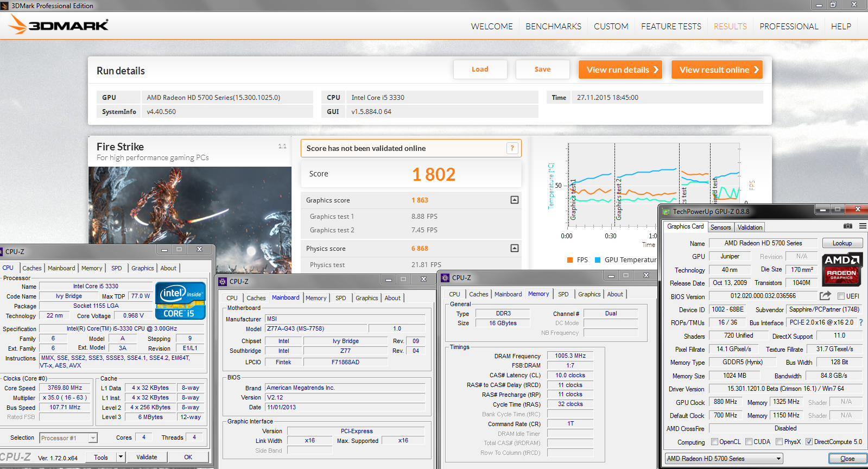
Task: Click the CPU-Z Memory window title icon
Action: [445, 277]
